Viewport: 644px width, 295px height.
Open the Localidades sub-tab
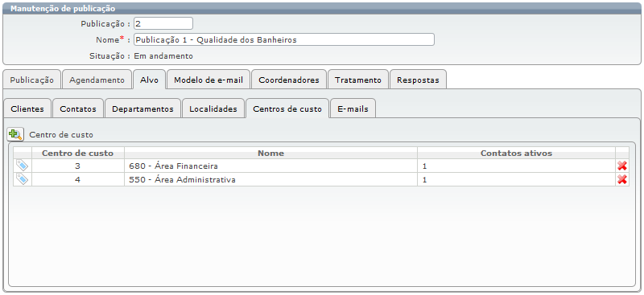pyautogui.click(x=213, y=109)
